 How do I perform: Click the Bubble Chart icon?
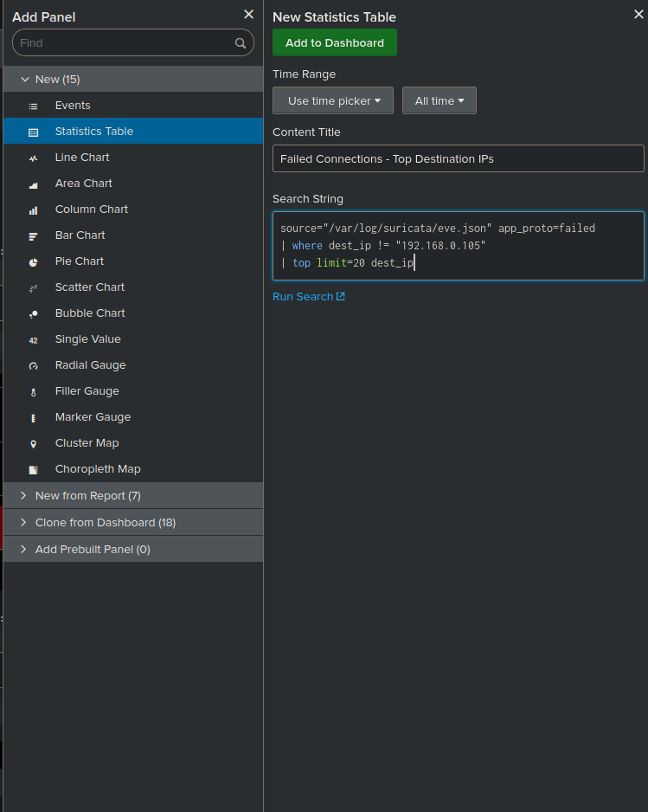[33, 314]
